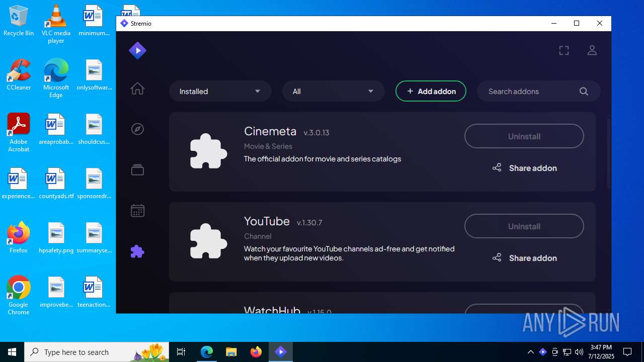Viewport: 644px width, 362px height.
Task: Click Share addon for Cinemeta
Action: click(x=524, y=168)
